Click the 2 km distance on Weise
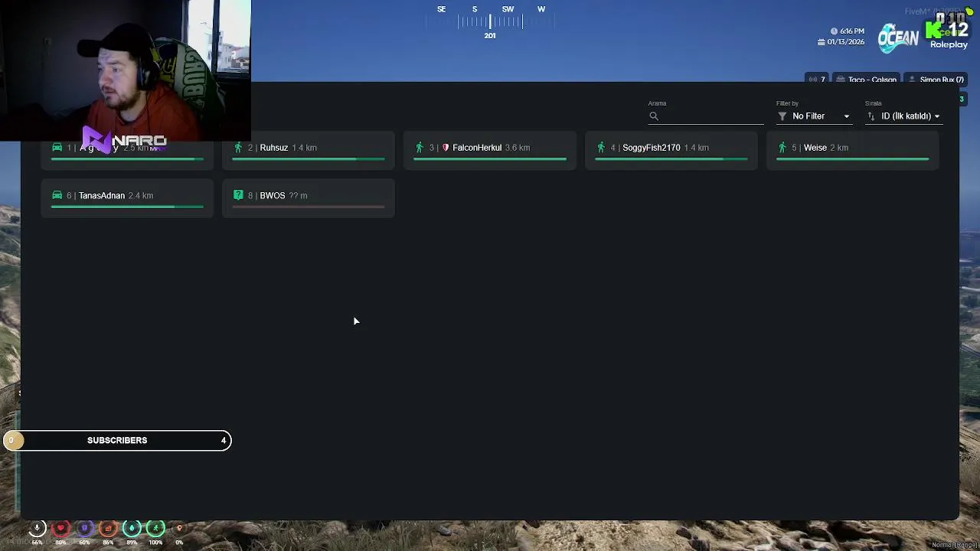980x551 pixels. click(839, 148)
